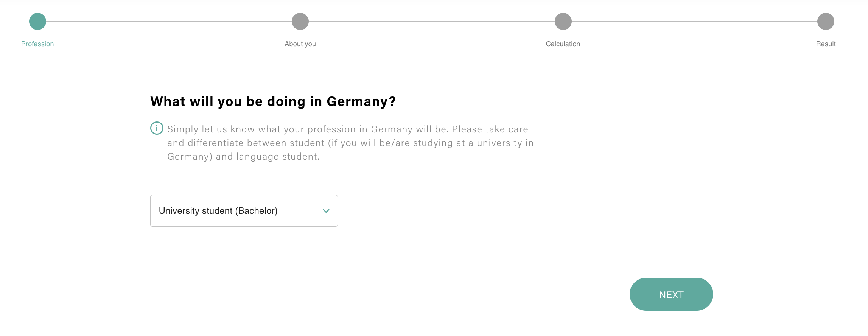Viewport: 868px width, 336px height.
Task: Click progress line between Profession and About you
Action: pyautogui.click(x=169, y=22)
